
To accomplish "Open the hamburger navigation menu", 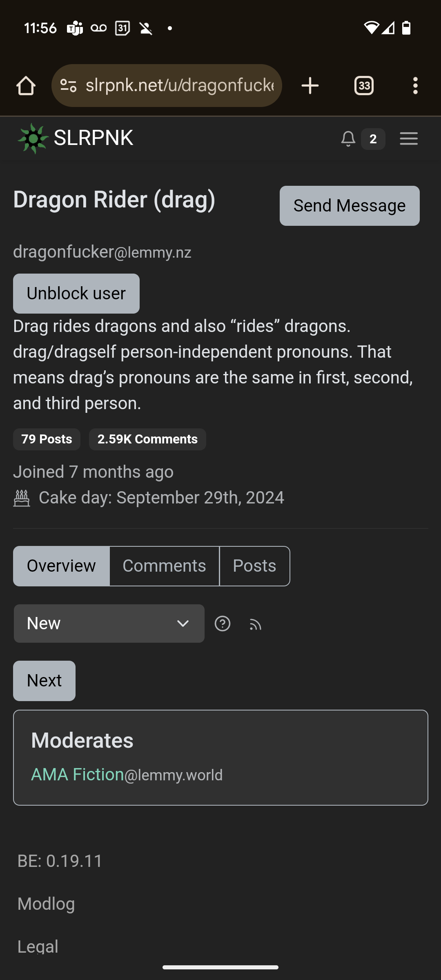I will tap(409, 139).
